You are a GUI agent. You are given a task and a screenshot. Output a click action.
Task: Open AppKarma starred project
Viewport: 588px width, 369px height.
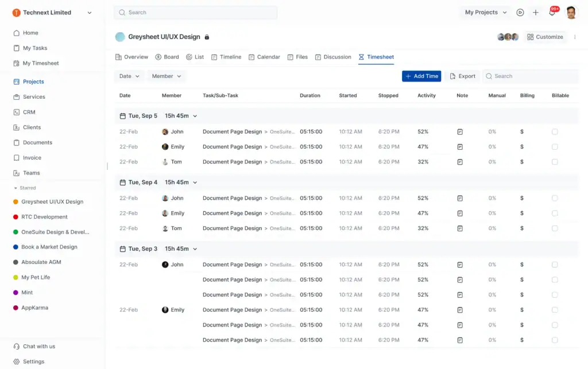click(34, 308)
